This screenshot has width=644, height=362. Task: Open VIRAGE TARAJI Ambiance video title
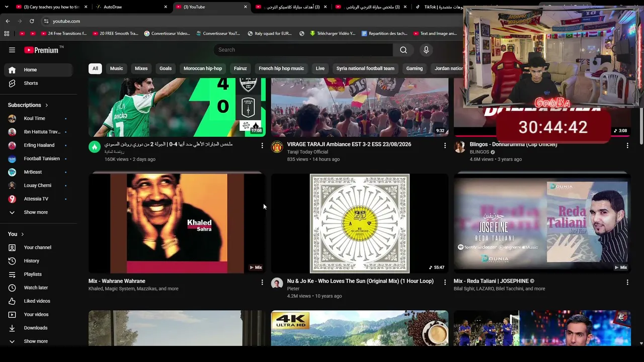pos(349,144)
